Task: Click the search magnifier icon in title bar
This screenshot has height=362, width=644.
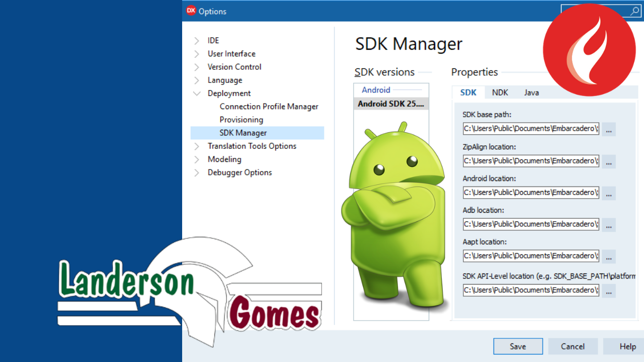Action: tap(634, 11)
